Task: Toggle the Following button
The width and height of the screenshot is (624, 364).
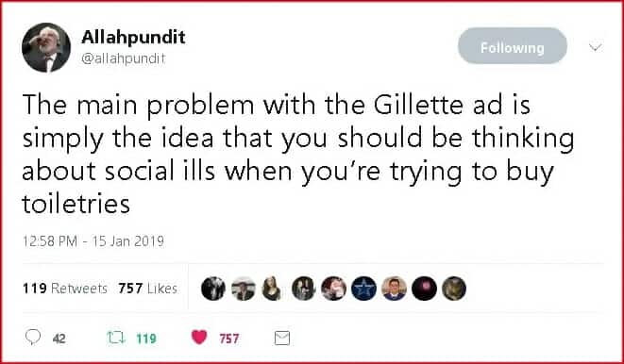Action: (513, 46)
